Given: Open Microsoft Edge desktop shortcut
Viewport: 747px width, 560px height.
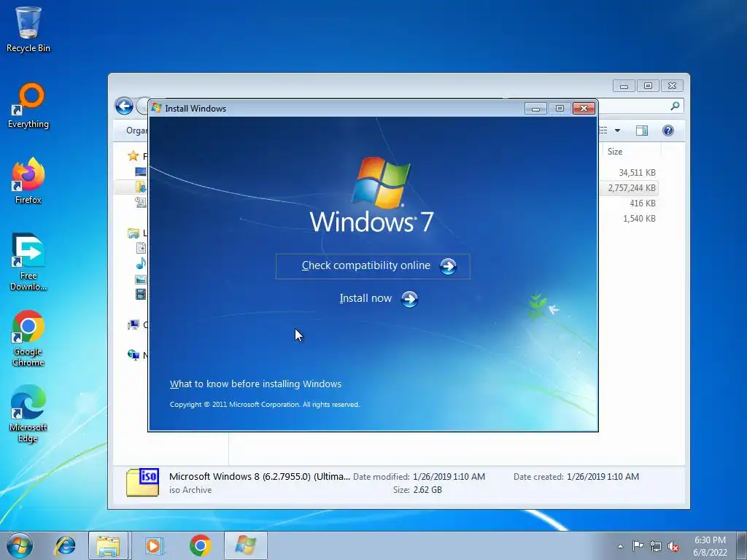Looking at the screenshot, I should (x=28, y=413).
